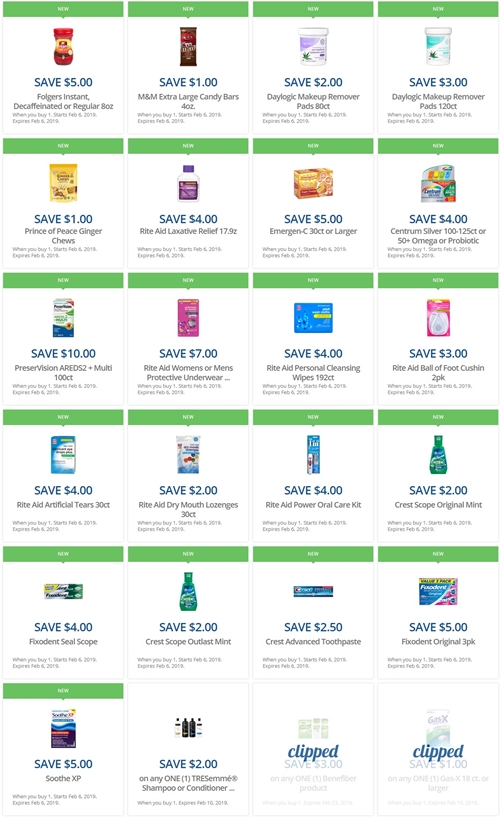Click the Rite Aid Laxative Relief bottle image
Image resolution: width=500 pixels, height=817 pixels.
(188, 183)
